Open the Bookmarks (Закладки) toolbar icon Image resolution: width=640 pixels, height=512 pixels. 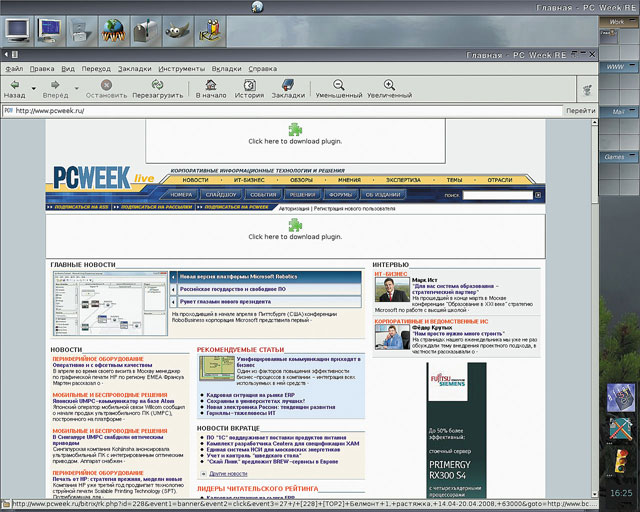[x=288, y=85]
